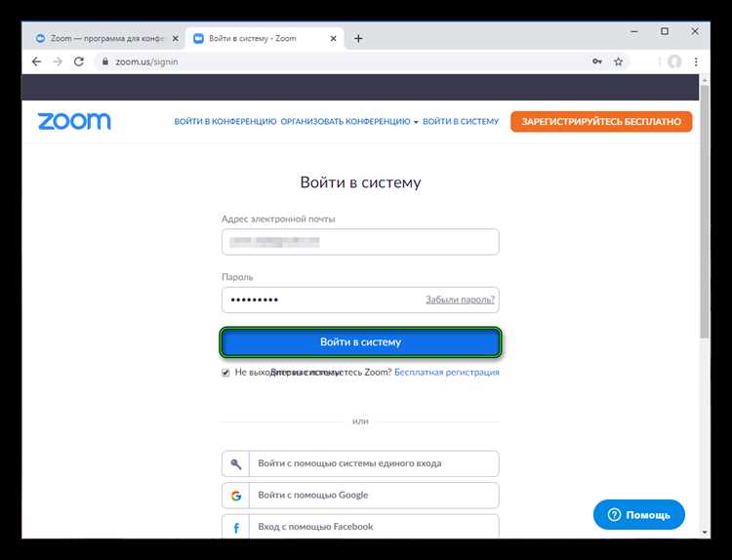Click the address bar URL zoom.us/signin

(146, 61)
